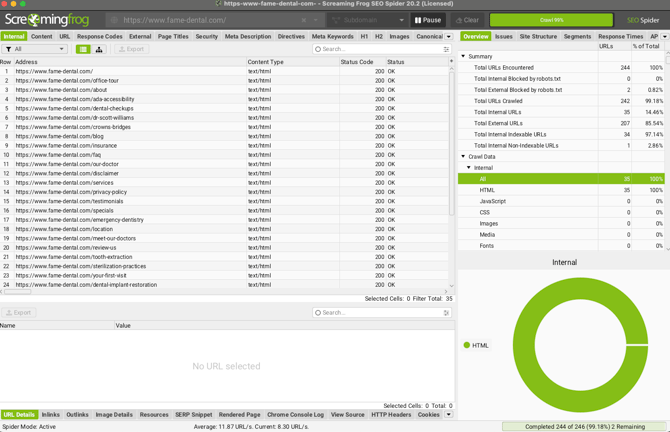Open the Response Codes tab
670x432 pixels.
(x=100, y=36)
